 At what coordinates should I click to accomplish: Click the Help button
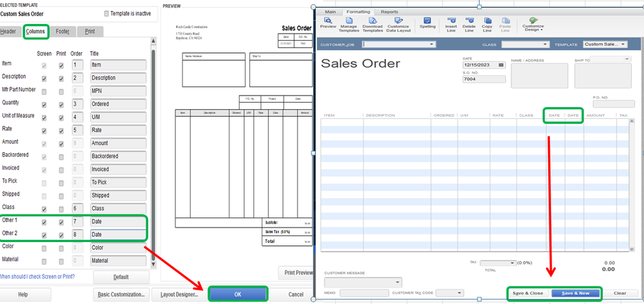23,294
